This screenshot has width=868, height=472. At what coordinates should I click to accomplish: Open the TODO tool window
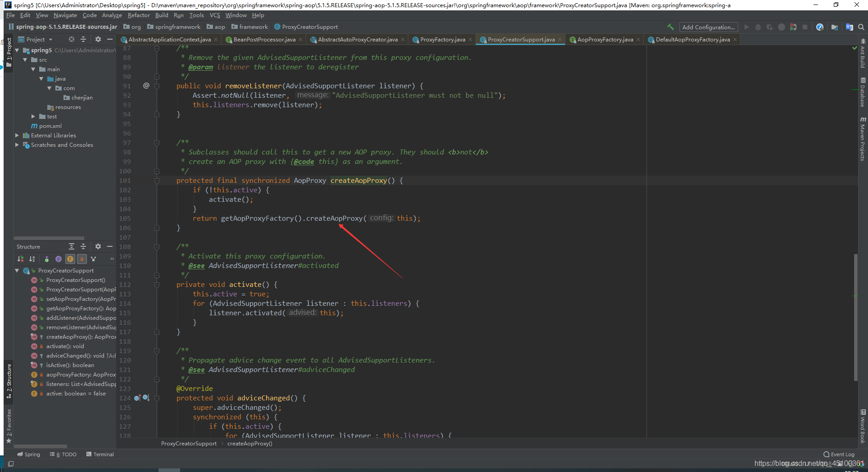tap(63, 454)
